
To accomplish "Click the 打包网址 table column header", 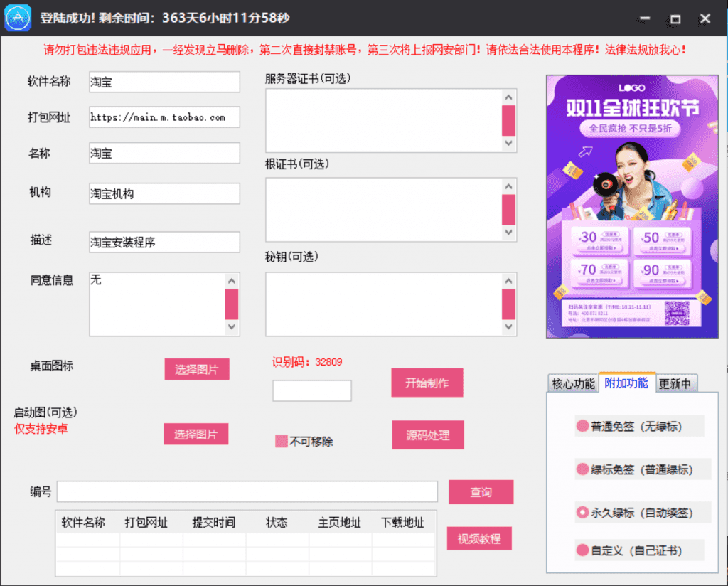I will [146, 523].
